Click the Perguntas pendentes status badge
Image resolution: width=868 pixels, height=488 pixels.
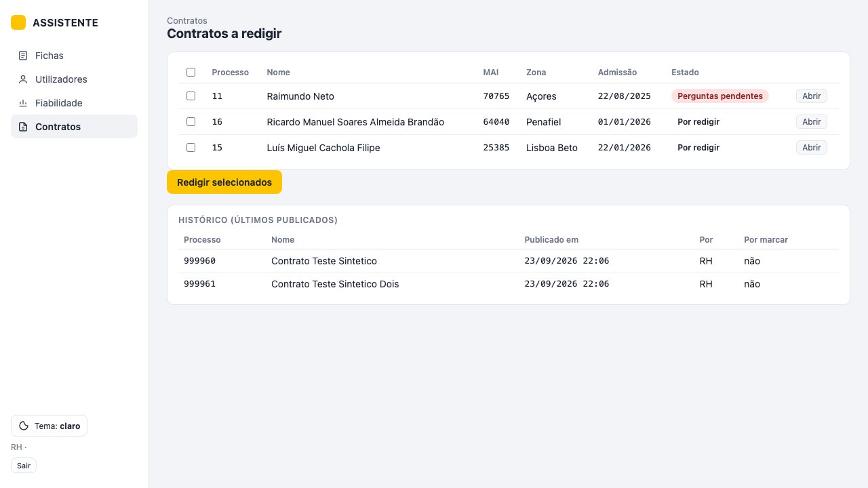click(x=720, y=96)
